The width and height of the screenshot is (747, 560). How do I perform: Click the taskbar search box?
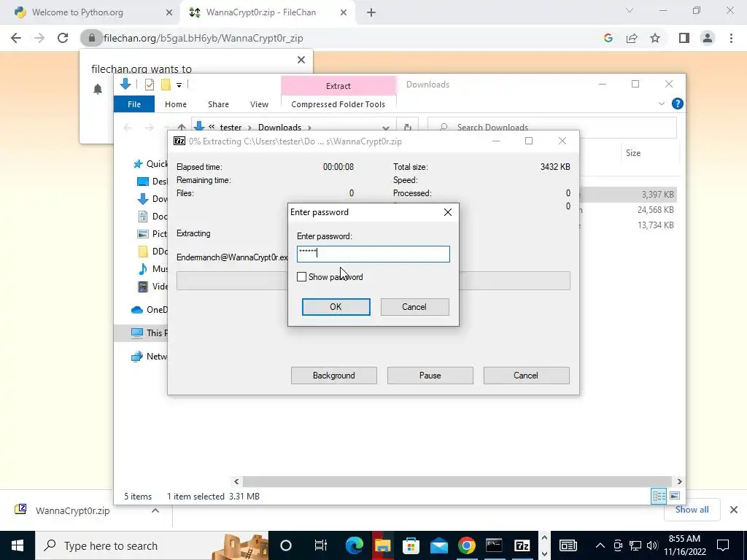(152, 545)
